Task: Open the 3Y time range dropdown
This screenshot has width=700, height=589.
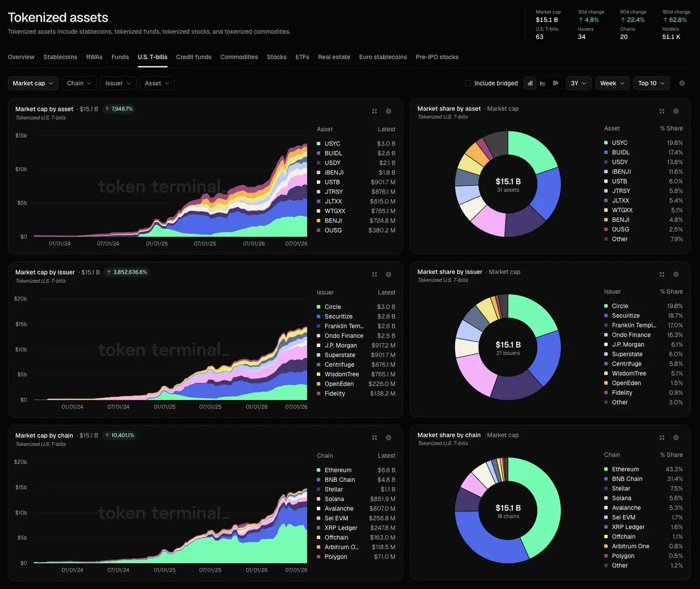Action: 579,83
